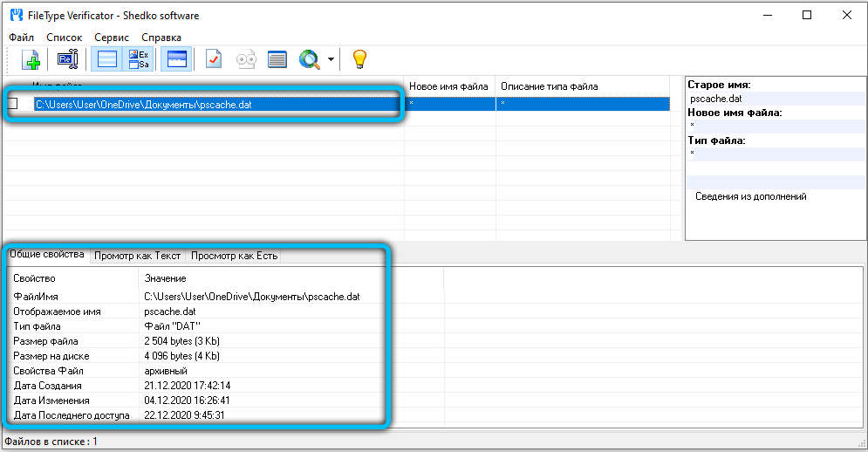868x452 pixels.
Task: Toggle the list view toolbar button
Action: pos(107,60)
